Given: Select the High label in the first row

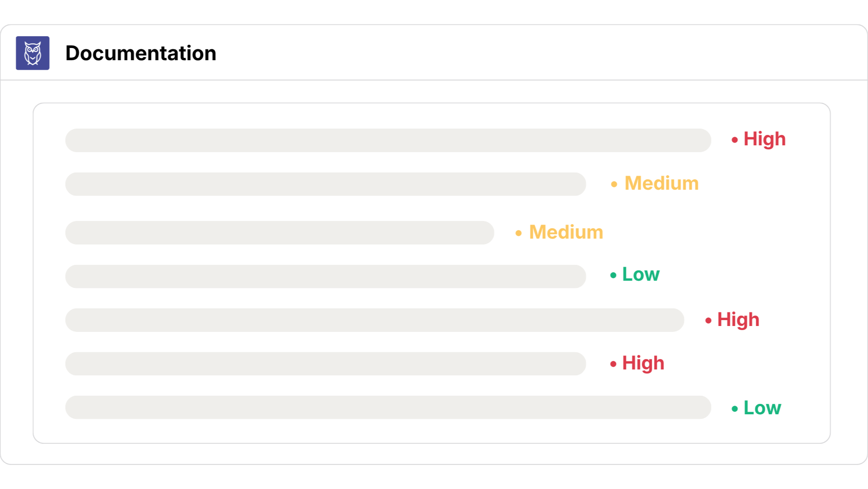Looking at the screenshot, I should (764, 139).
